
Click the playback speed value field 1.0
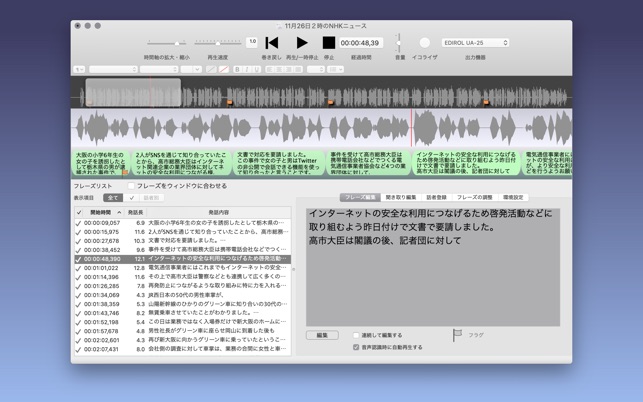252,42
